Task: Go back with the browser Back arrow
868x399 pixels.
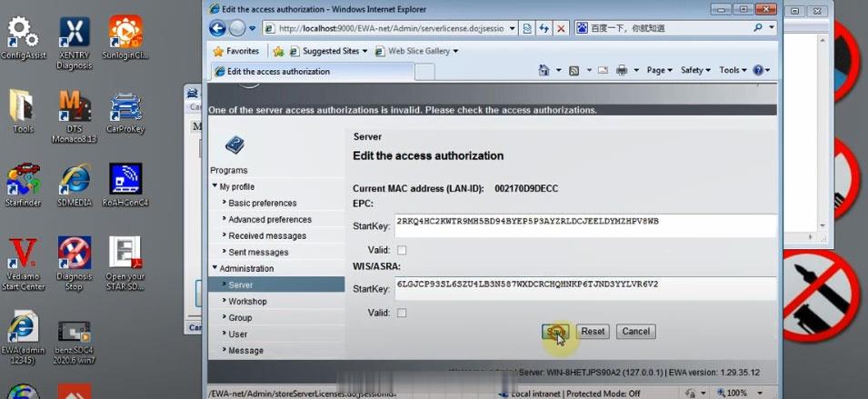Action: (x=217, y=28)
